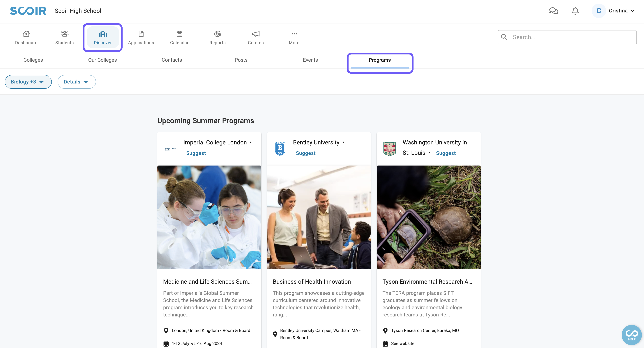644x348 pixels.
Task: Focus the Search input field
Action: [x=567, y=37]
